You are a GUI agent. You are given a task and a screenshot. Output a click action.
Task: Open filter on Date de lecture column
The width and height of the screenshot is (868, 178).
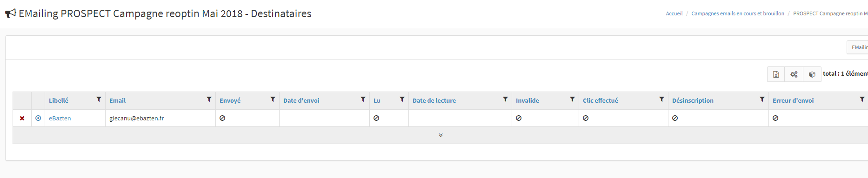505,99
